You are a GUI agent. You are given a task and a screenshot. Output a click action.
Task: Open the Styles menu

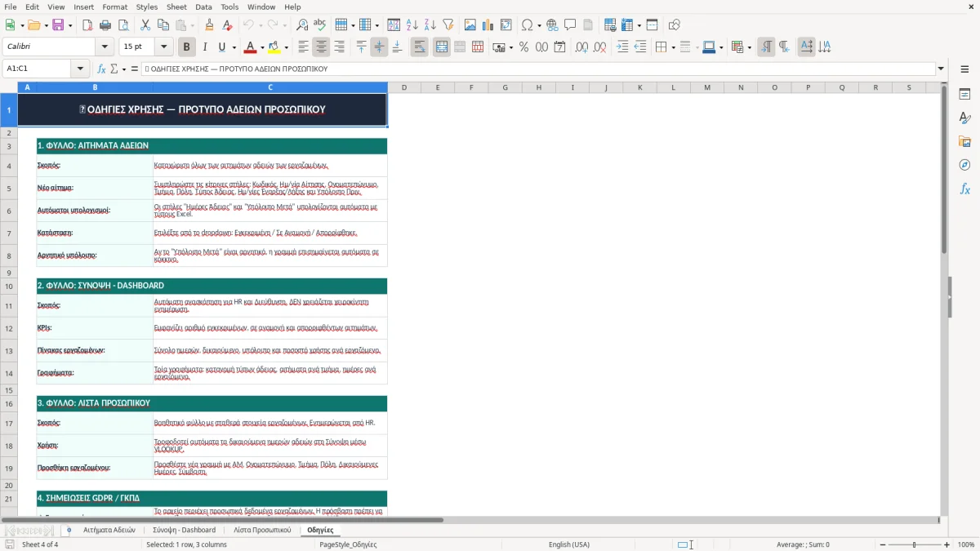(x=147, y=7)
